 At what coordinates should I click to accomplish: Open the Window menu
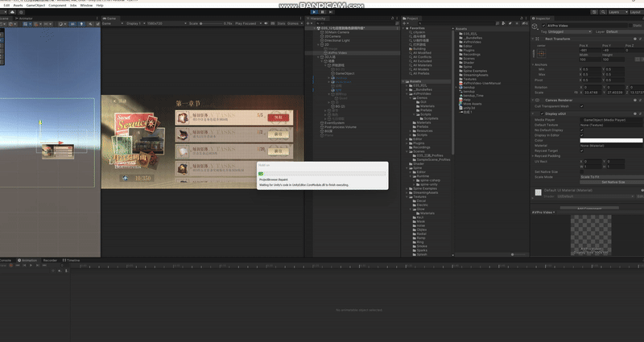pos(86,6)
